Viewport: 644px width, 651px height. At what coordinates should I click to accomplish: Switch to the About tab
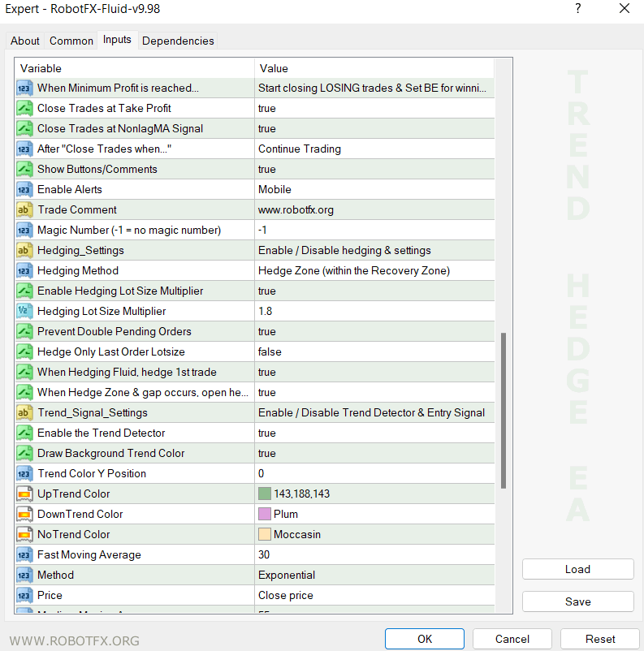[x=25, y=41]
